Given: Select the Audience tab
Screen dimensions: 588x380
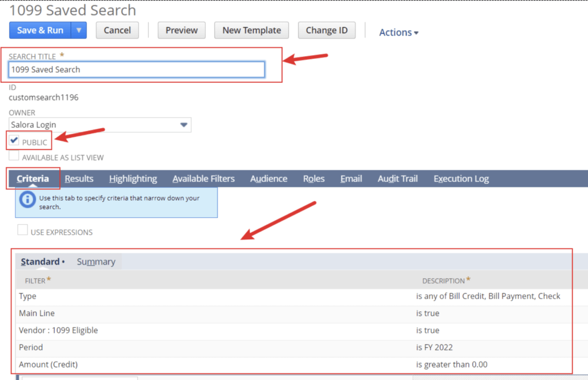Looking at the screenshot, I should click(269, 179).
